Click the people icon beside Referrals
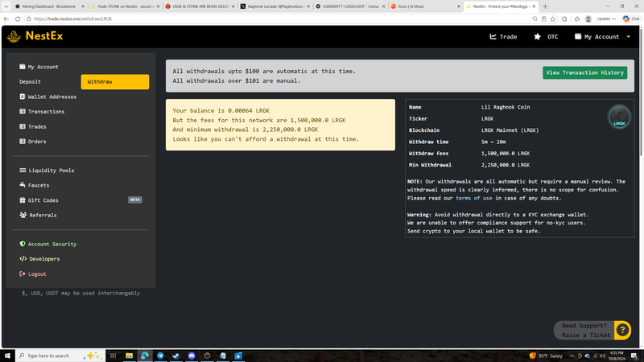Screen dimensions: 644x362 23,215
